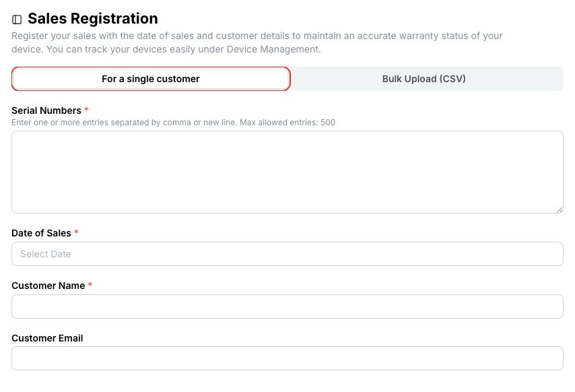Click the Serial Numbers label

tap(46, 110)
